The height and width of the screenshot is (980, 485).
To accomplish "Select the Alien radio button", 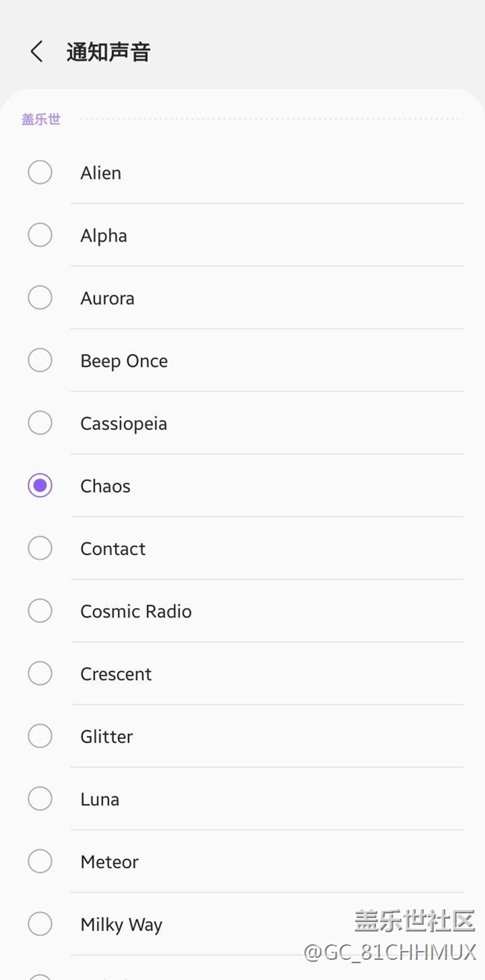I will pos(40,172).
